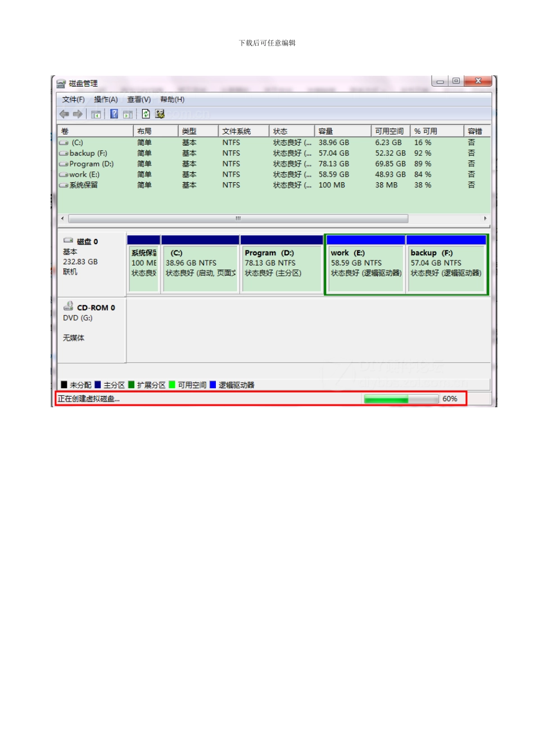Click the 48.93 GB free space cell
This screenshot has height=756, width=534.
[x=391, y=174]
